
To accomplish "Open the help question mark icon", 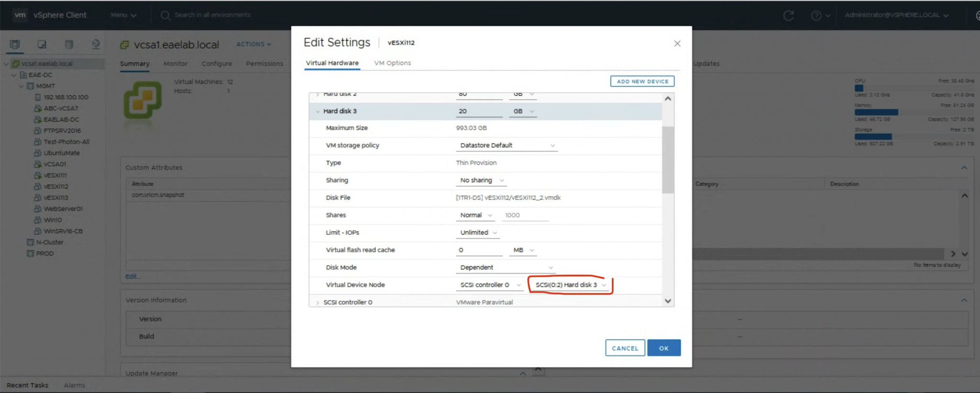I will (x=816, y=15).
